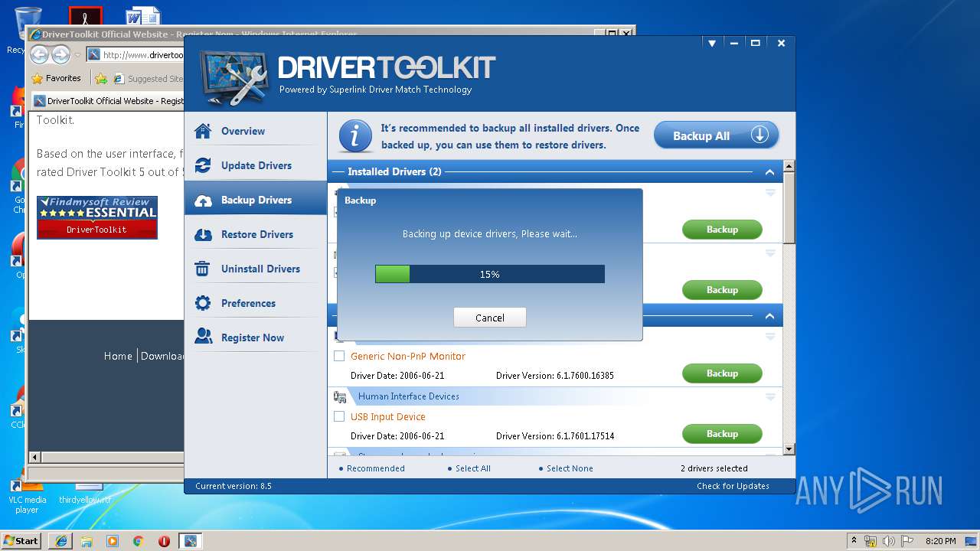The height and width of the screenshot is (551, 980).
Task: Click the Recommended selection link
Action: coord(375,468)
